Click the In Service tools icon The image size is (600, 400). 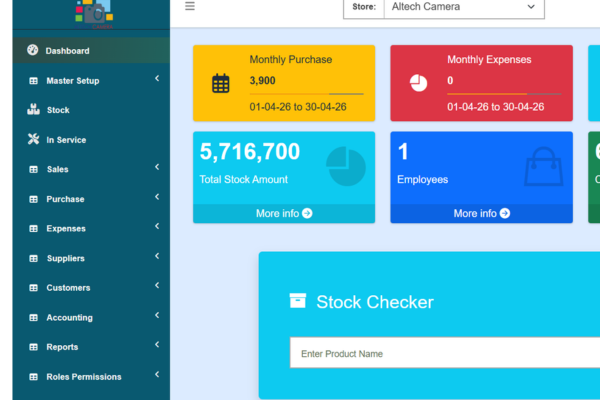33,140
